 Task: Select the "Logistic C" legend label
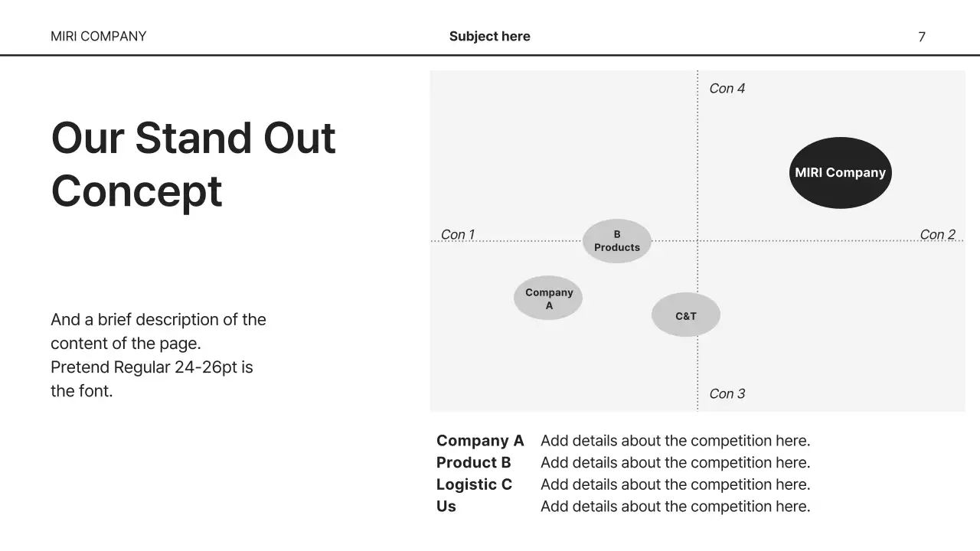coord(474,484)
